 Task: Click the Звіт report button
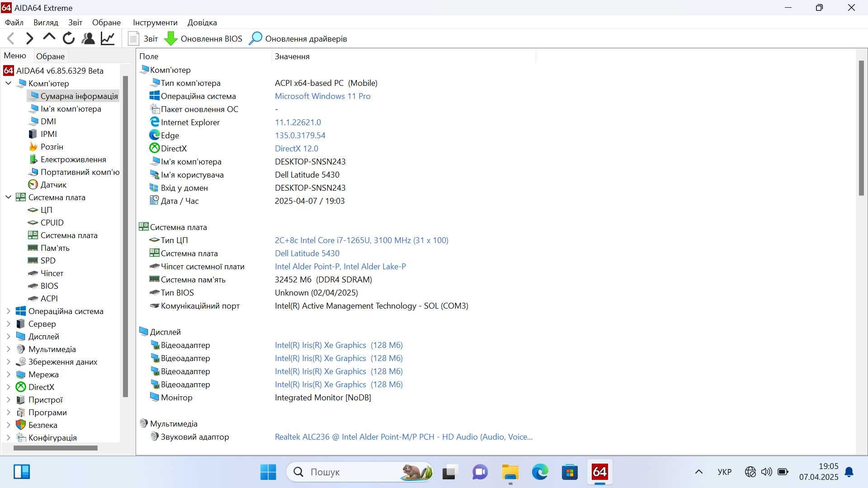143,38
